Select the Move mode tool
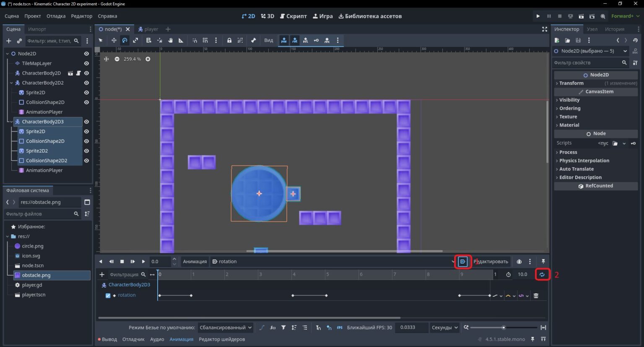The height and width of the screenshot is (347, 644). tap(114, 40)
